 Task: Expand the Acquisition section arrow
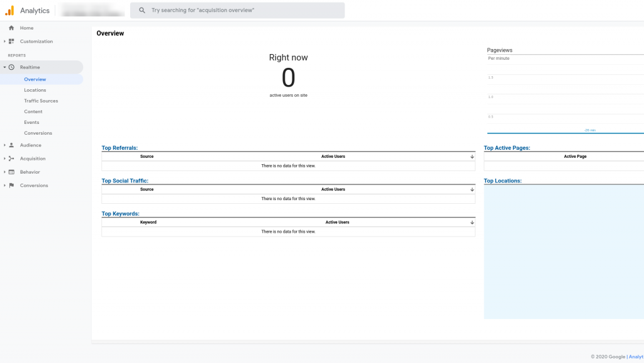point(4,159)
